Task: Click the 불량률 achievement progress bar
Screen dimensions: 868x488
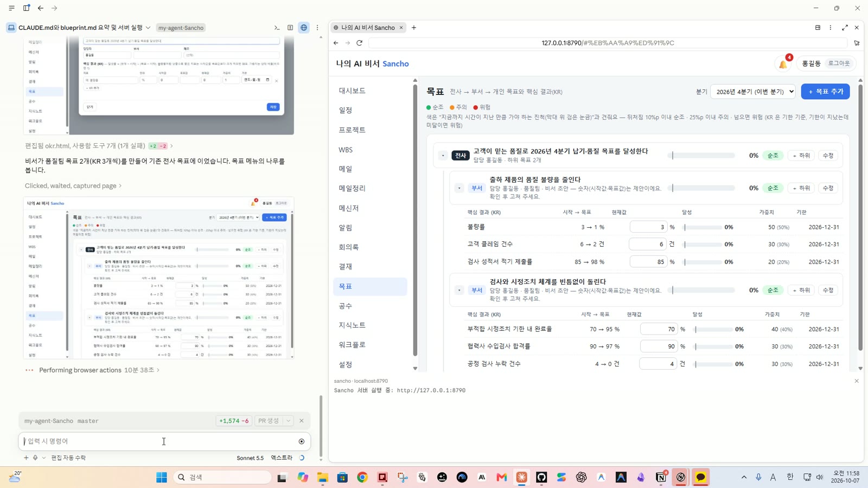Action: pos(703,227)
